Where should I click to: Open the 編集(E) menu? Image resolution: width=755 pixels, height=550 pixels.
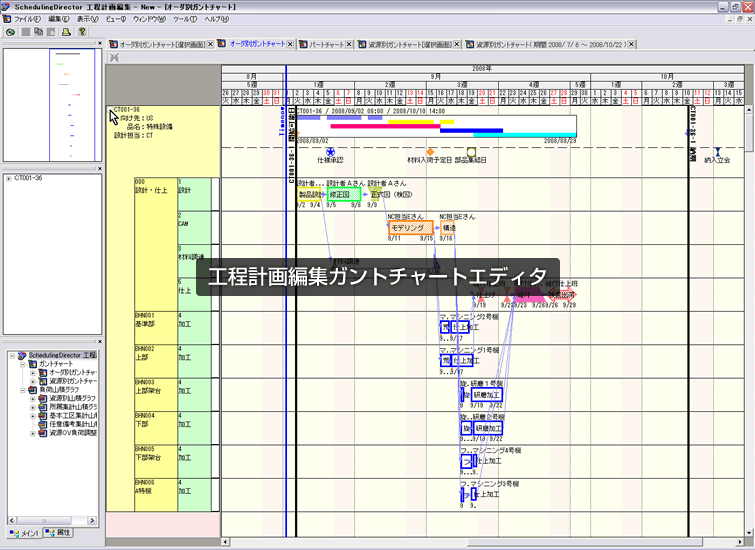(x=58, y=19)
